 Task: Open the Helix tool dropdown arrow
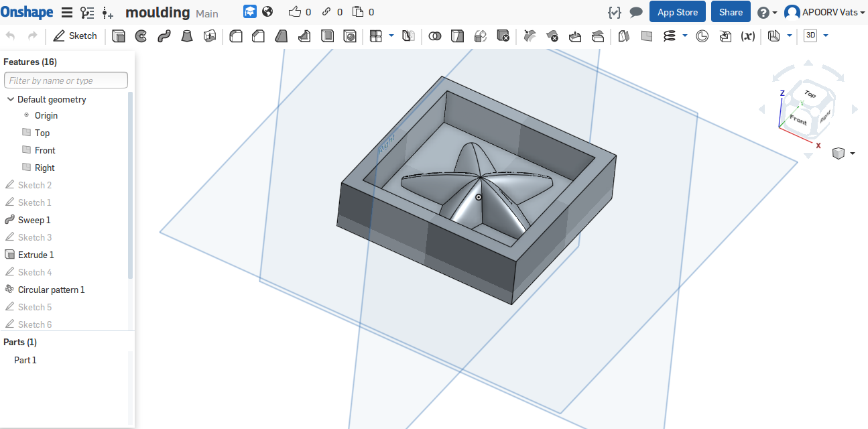pos(685,36)
